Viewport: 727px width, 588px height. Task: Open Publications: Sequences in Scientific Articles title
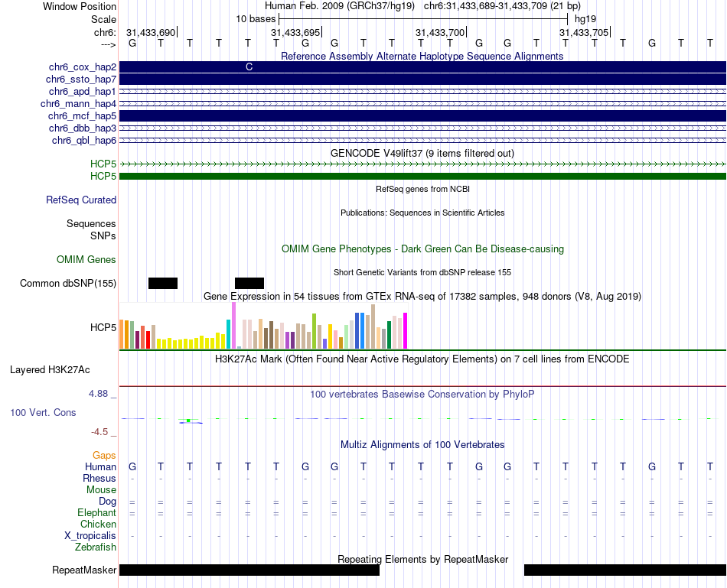click(422, 213)
